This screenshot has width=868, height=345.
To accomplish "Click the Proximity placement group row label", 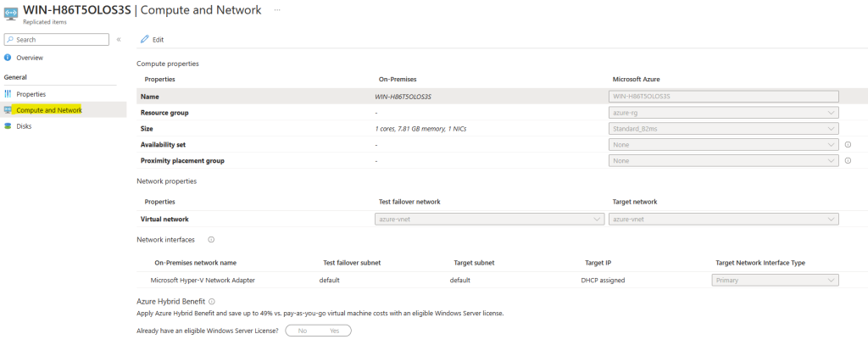I will pos(182,160).
